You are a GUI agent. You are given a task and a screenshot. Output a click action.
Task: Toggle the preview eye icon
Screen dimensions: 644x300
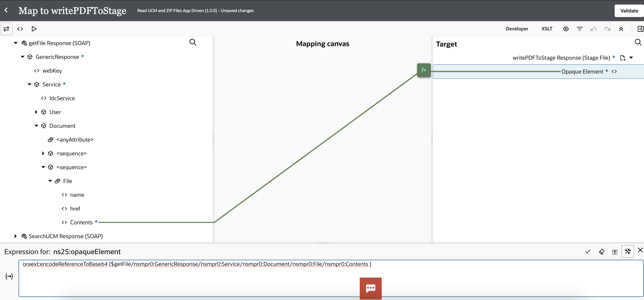coord(566,29)
